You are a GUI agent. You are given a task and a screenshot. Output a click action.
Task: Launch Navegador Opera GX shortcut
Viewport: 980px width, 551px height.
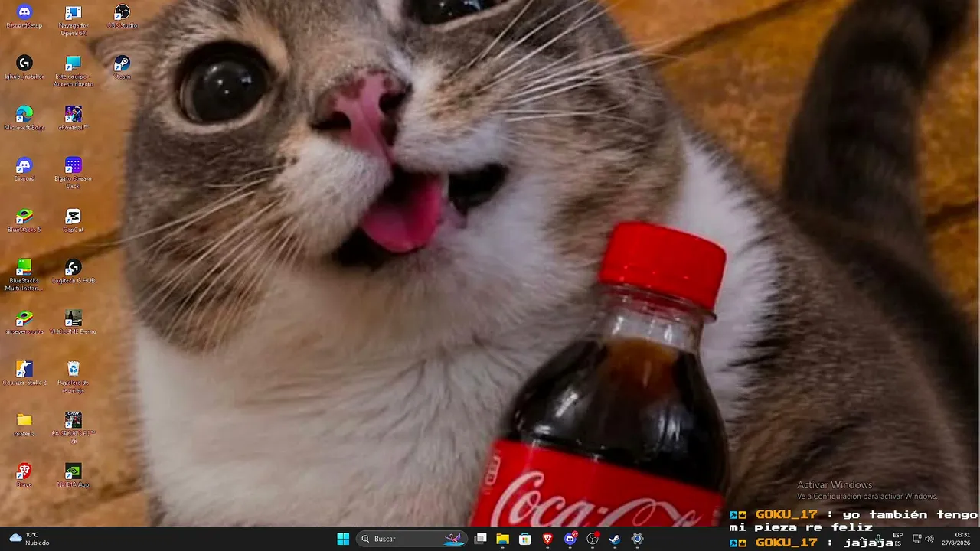coord(73,21)
